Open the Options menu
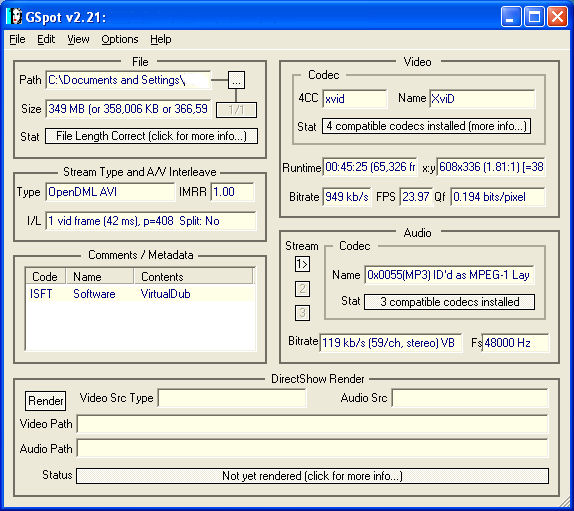 pyautogui.click(x=120, y=39)
